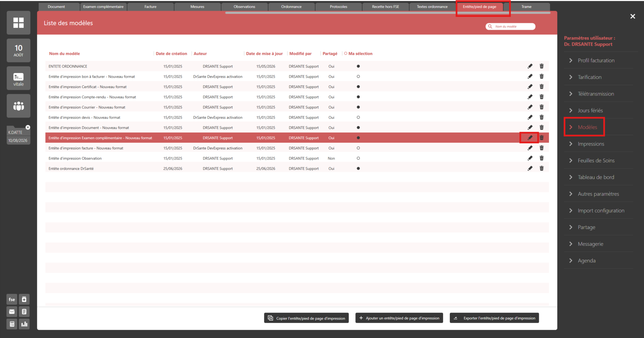
Task: Focus the Nom du modèle search field
Action: tap(510, 27)
